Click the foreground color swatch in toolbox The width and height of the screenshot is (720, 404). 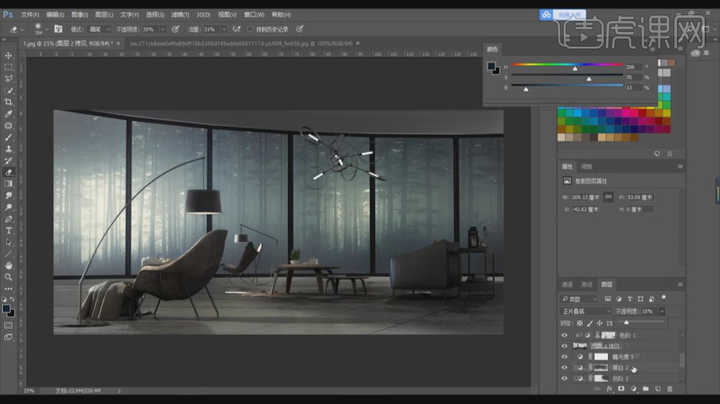click(6, 309)
